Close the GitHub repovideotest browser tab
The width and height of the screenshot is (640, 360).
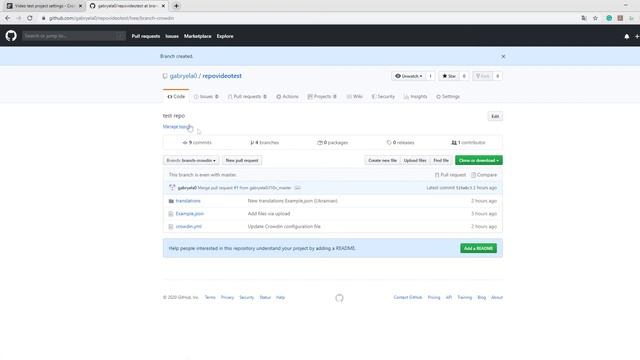tap(163, 6)
